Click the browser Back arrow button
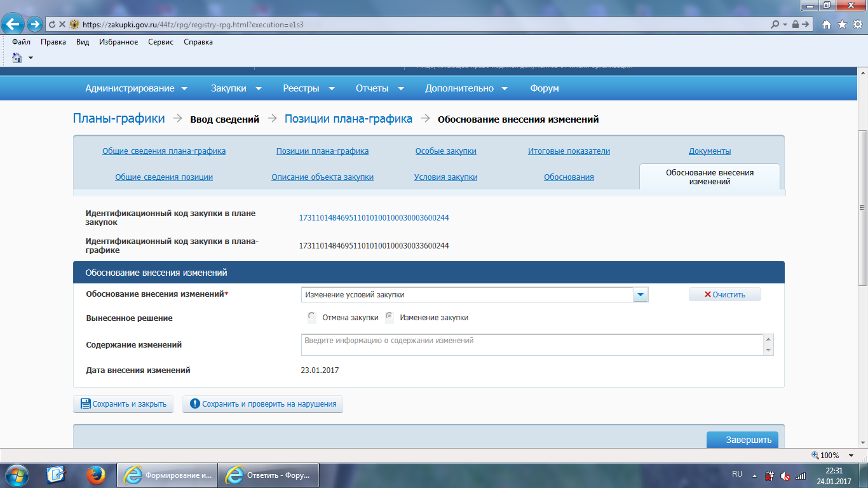 pyautogui.click(x=13, y=24)
